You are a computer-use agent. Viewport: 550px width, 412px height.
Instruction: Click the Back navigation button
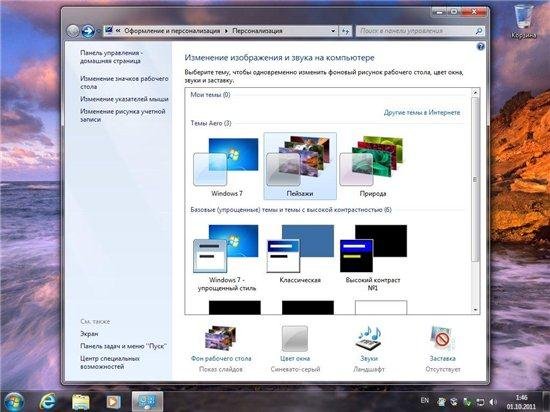(x=73, y=31)
